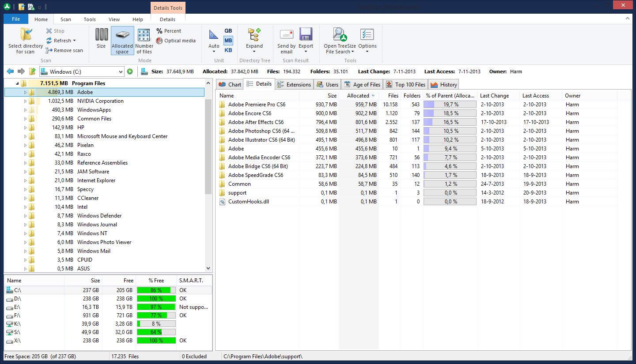Open the Auto unit dropdown
This screenshot has height=364, width=636.
(x=214, y=41)
